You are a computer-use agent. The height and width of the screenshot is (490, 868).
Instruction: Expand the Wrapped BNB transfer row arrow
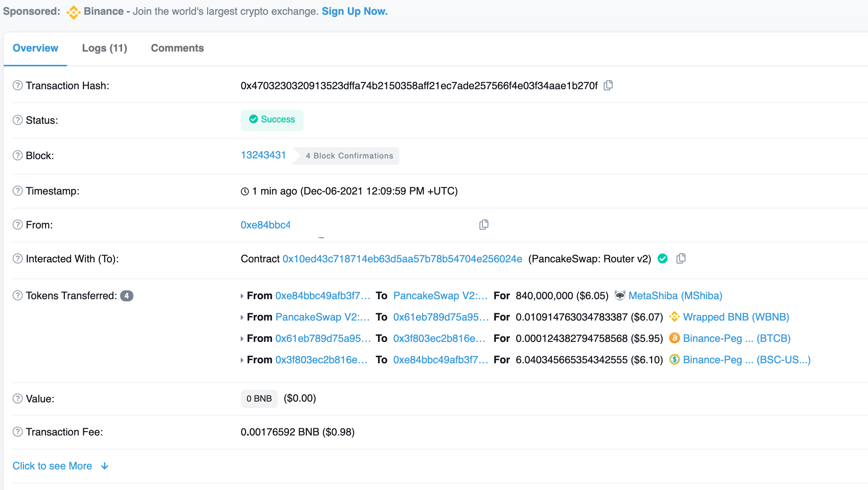[242, 317]
